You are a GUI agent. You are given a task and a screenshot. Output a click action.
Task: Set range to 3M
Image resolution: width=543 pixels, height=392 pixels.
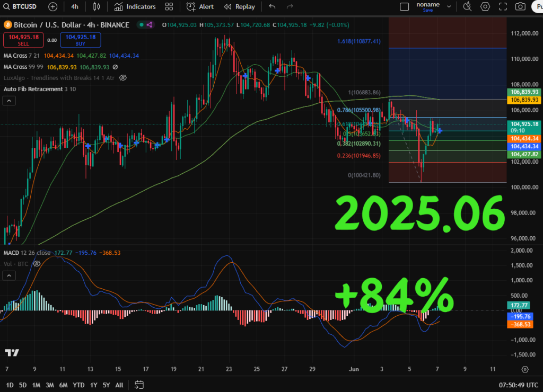pos(50,385)
